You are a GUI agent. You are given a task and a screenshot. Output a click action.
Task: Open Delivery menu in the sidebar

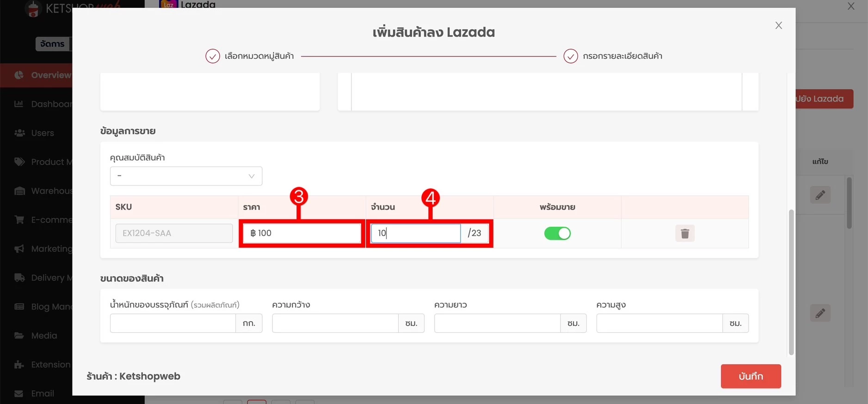pos(36,278)
